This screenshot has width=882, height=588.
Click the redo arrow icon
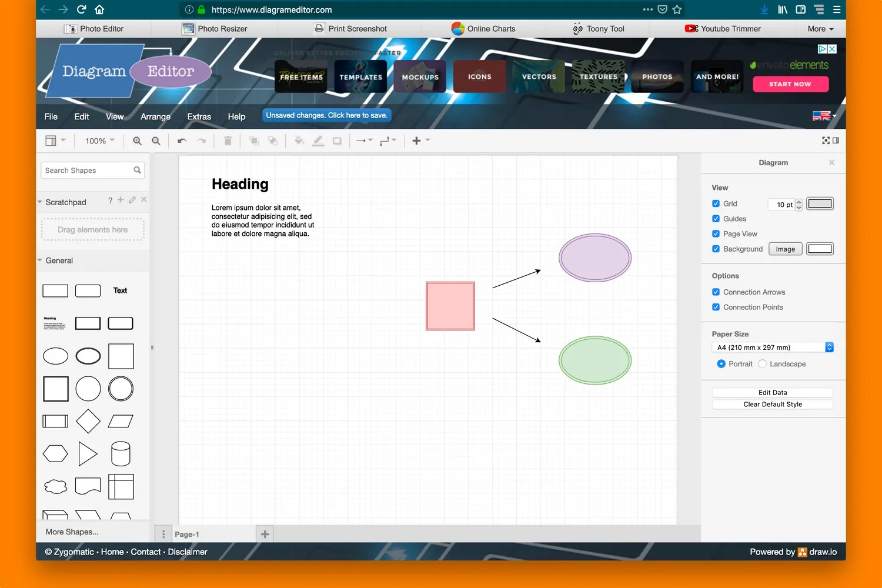coord(201,141)
